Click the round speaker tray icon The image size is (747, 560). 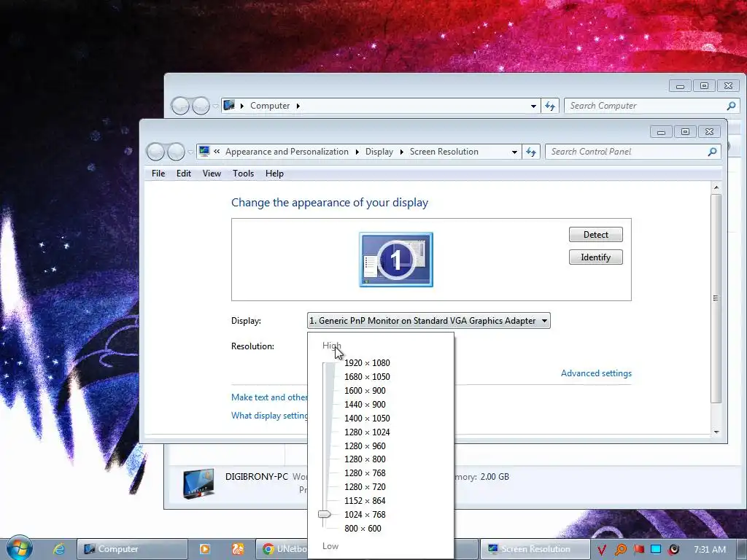tap(673, 549)
